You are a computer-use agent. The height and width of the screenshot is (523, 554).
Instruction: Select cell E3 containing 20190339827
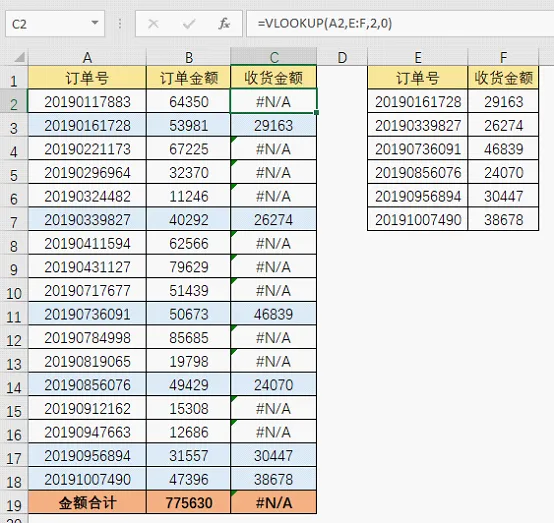(418, 125)
